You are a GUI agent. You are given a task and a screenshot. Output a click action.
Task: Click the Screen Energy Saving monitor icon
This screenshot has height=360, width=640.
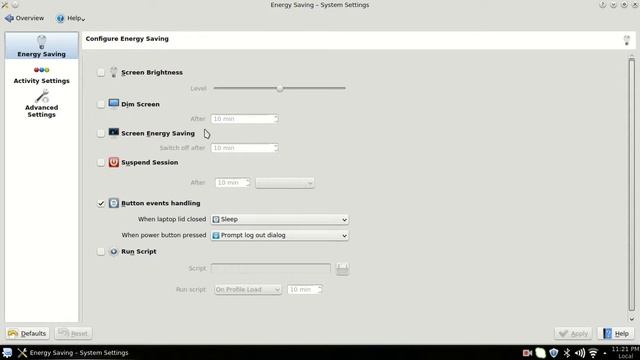(113, 133)
